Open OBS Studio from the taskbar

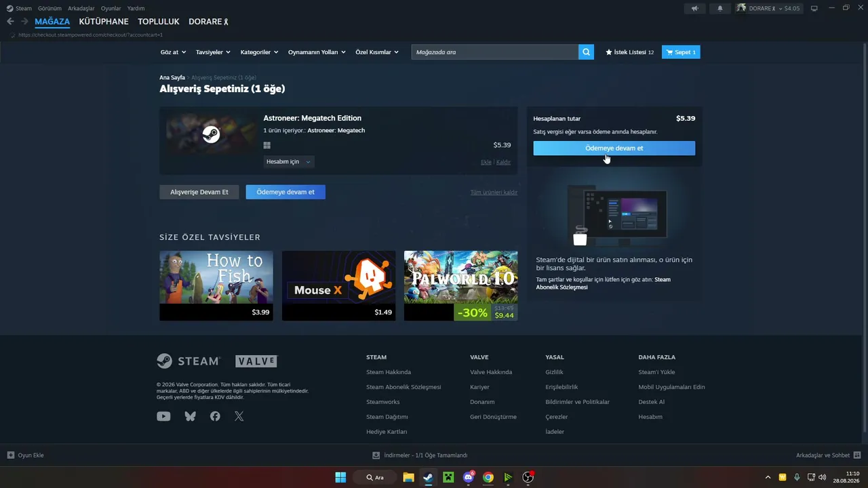click(528, 477)
